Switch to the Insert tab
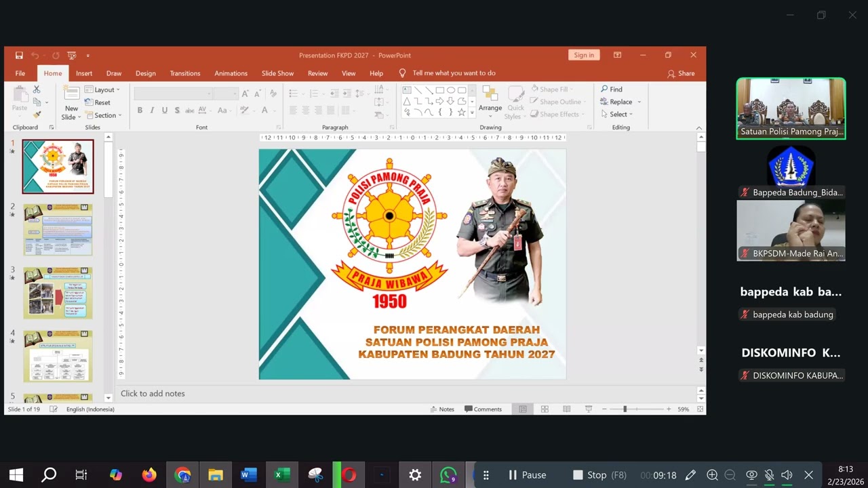Viewport: 868px width, 488px height. [x=84, y=73]
